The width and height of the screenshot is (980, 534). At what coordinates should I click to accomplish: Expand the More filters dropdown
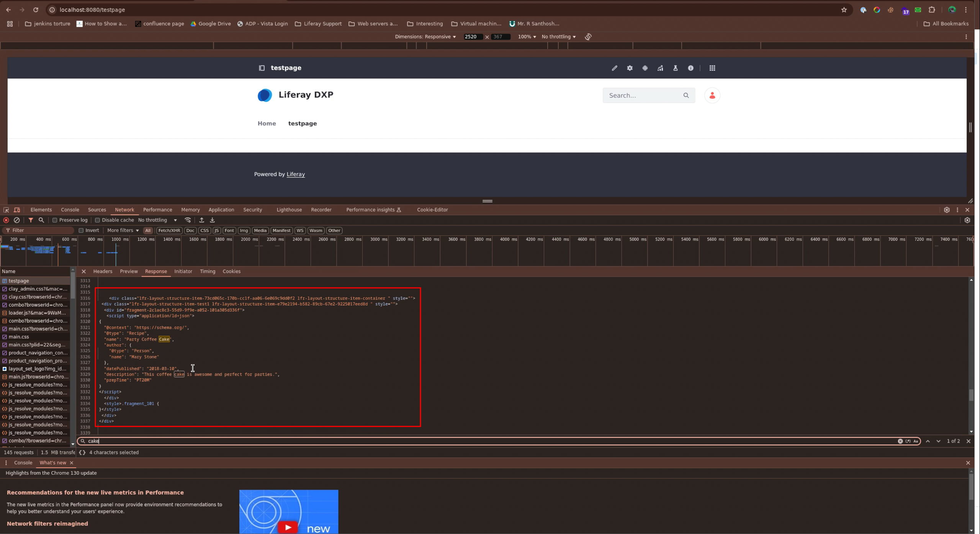click(123, 230)
